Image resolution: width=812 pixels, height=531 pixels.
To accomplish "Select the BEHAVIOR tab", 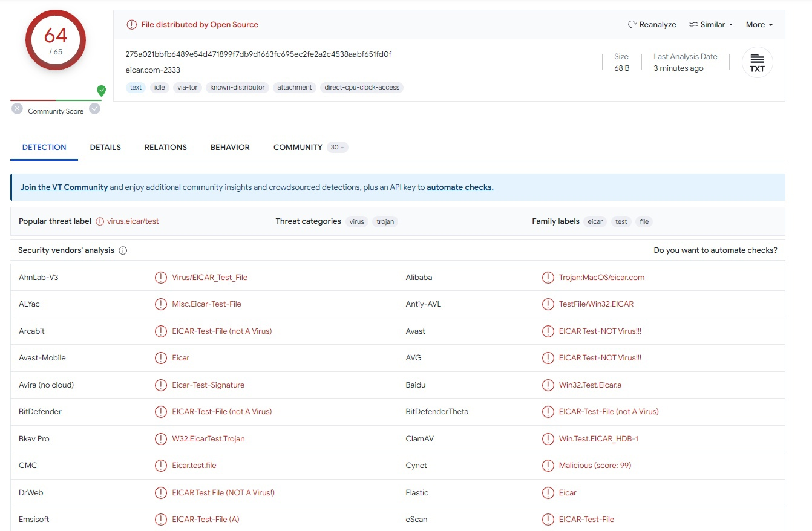I will (230, 147).
